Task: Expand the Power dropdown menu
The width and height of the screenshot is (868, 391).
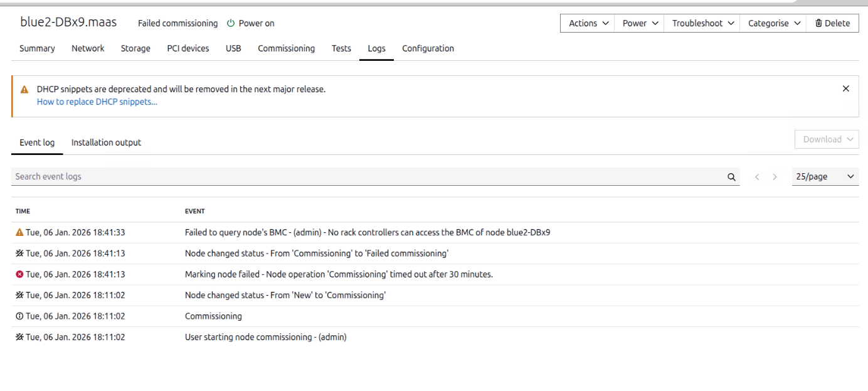Action: pos(640,23)
